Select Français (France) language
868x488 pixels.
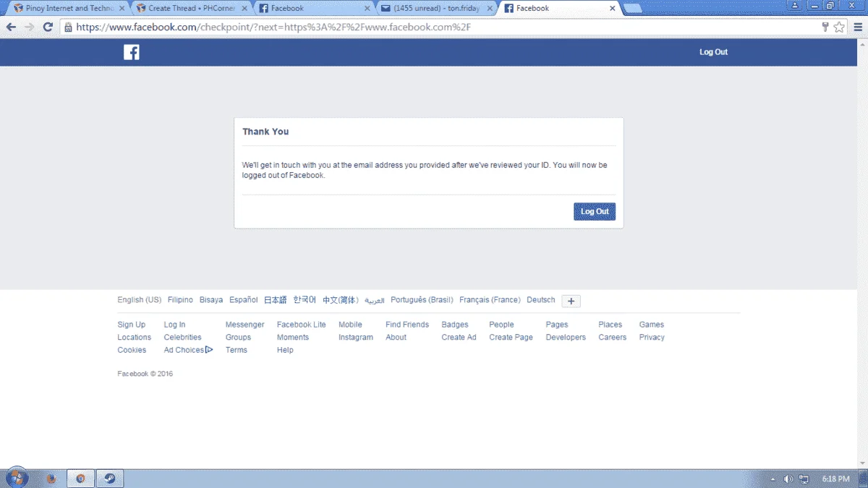pyautogui.click(x=490, y=300)
